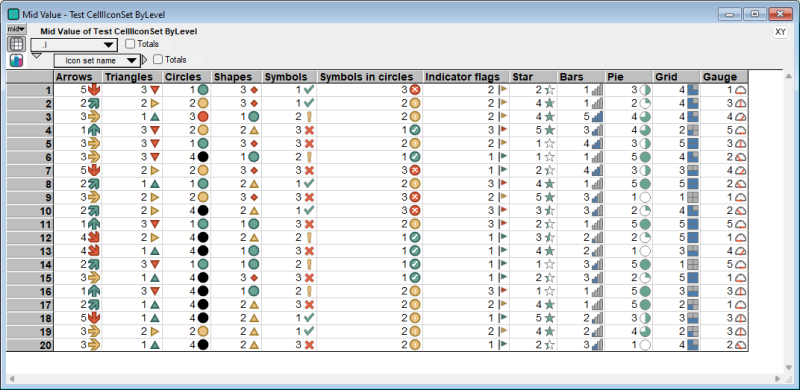The width and height of the screenshot is (800, 390).
Task: Open the XY comparison button
Action: [x=780, y=32]
